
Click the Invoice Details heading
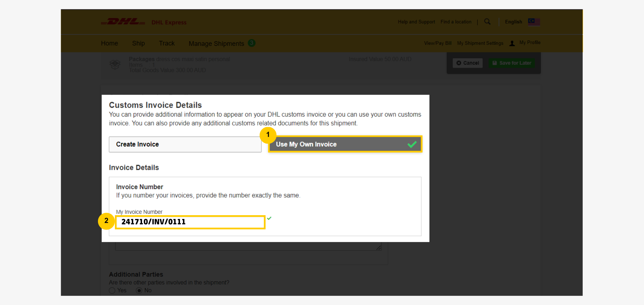[x=134, y=167]
